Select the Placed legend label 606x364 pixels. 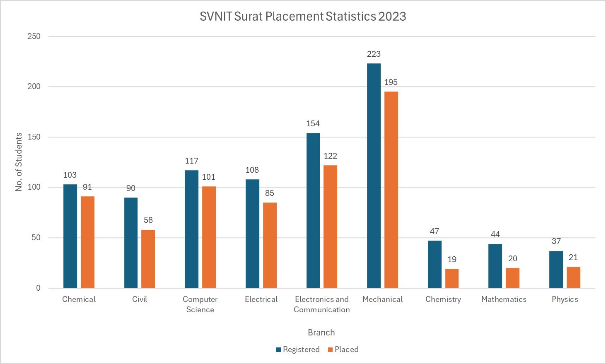click(x=347, y=350)
